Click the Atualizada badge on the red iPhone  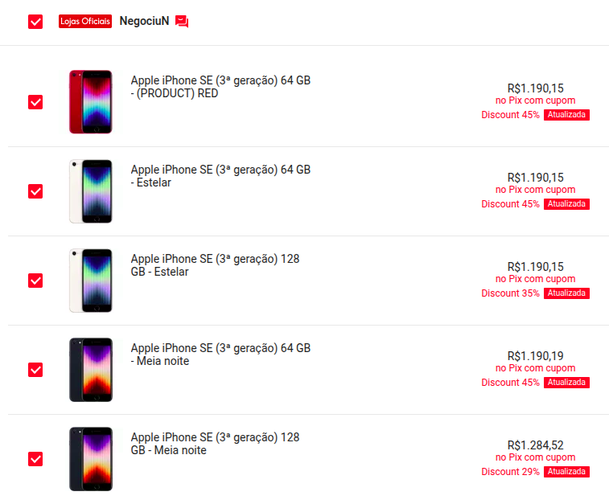click(567, 115)
